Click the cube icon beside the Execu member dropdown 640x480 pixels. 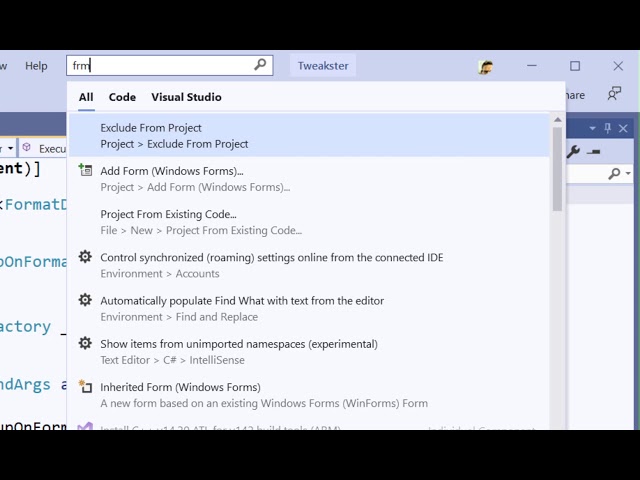(27, 147)
